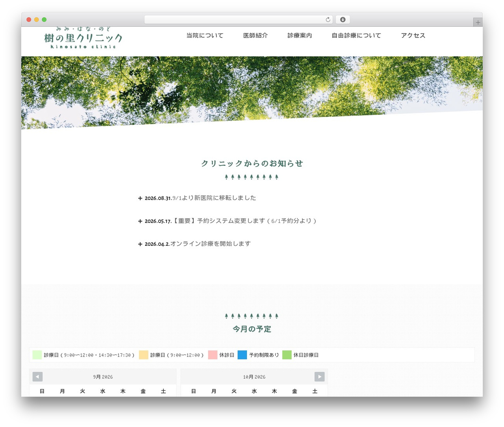Focus the browser address bar
The width and height of the screenshot is (504, 427).
[x=238, y=20]
